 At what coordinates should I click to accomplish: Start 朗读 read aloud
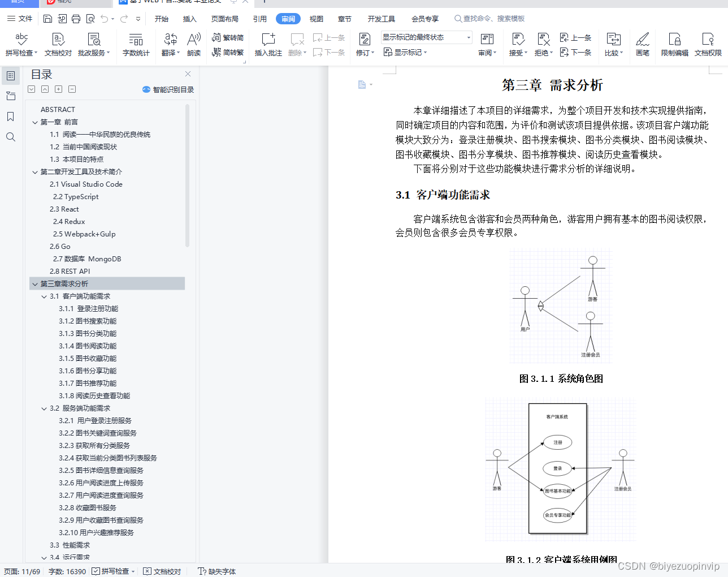coord(193,44)
